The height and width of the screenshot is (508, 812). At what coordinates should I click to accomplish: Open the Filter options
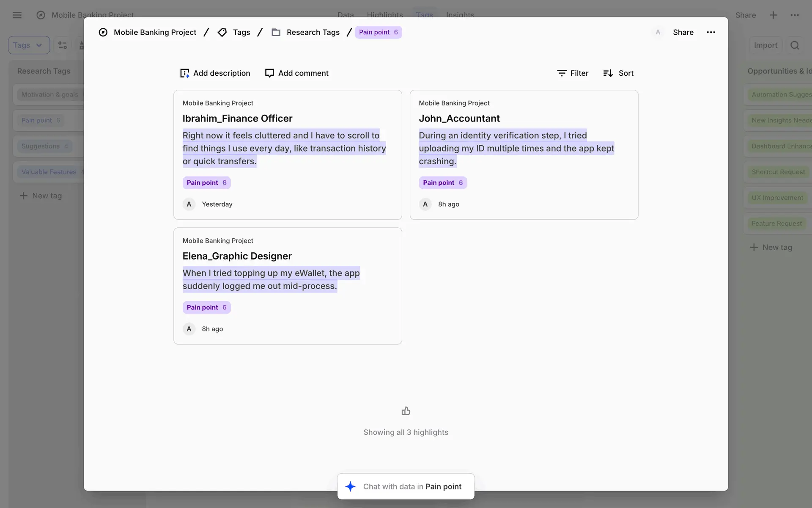[573, 73]
